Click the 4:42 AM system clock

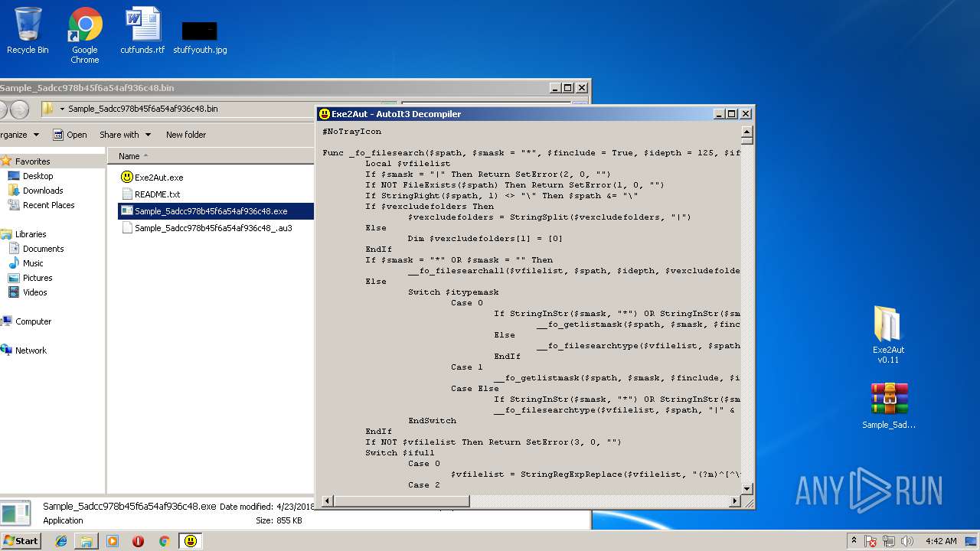[940, 541]
